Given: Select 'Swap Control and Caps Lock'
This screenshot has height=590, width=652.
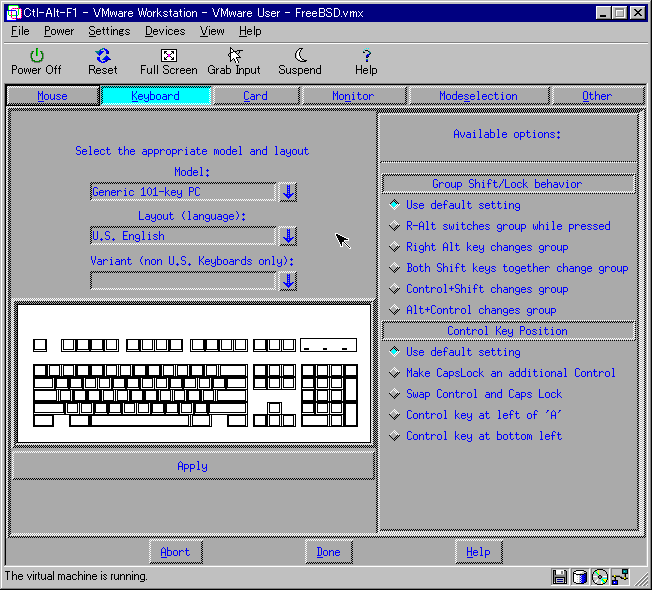Looking at the screenshot, I should tap(394, 394).
